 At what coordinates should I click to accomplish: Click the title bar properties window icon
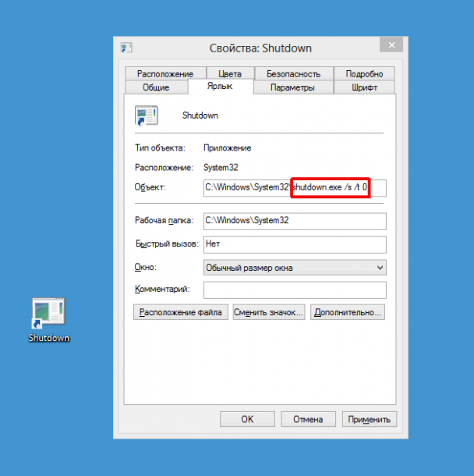point(126,48)
